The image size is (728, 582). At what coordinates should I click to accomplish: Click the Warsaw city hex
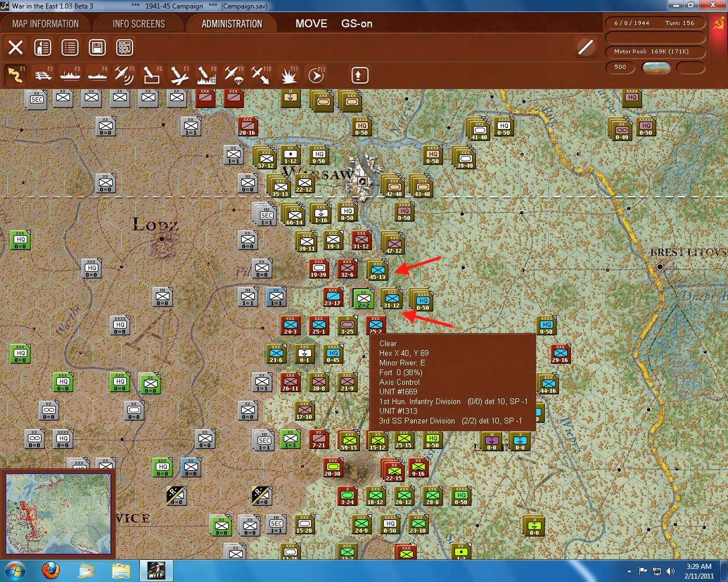pyautogui.click(x=362, y=182)
